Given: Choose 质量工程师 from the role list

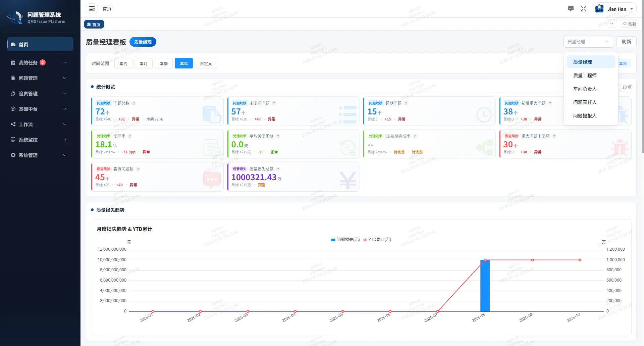Looking at the screenshot, I should coord(591,76).
